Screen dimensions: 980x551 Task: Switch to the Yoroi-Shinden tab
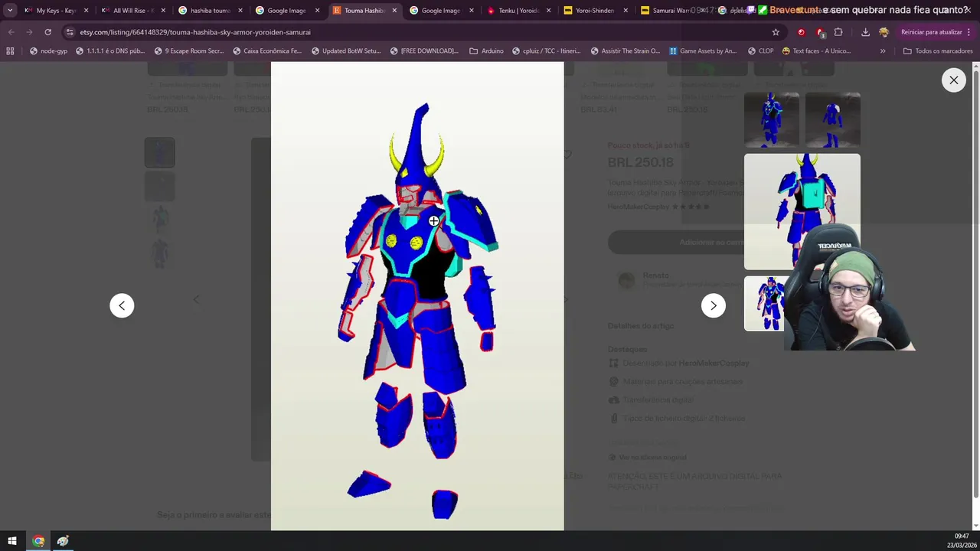[x=593, y=11]
